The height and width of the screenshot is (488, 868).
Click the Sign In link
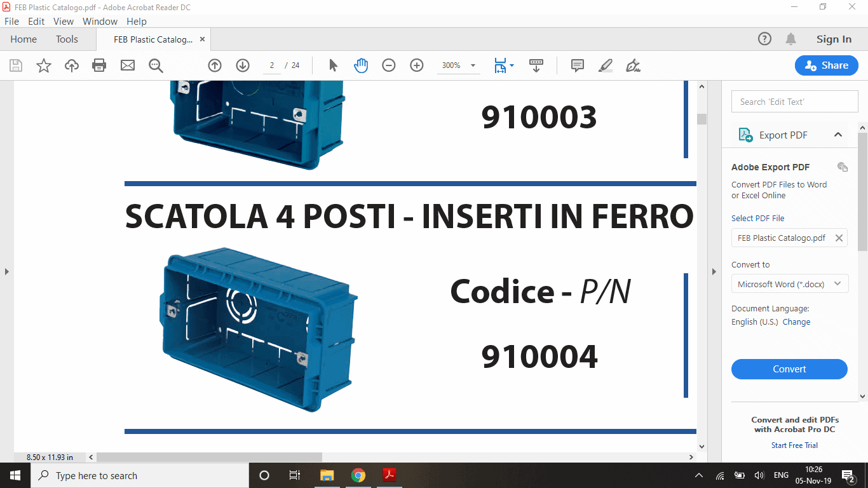coord(834,39)
